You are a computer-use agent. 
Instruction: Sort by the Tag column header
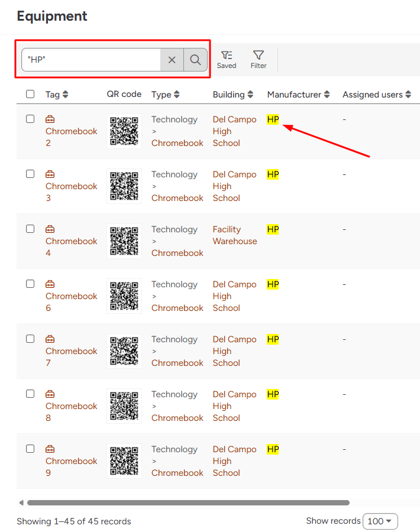pyautogui.click(x=57, y=95)
